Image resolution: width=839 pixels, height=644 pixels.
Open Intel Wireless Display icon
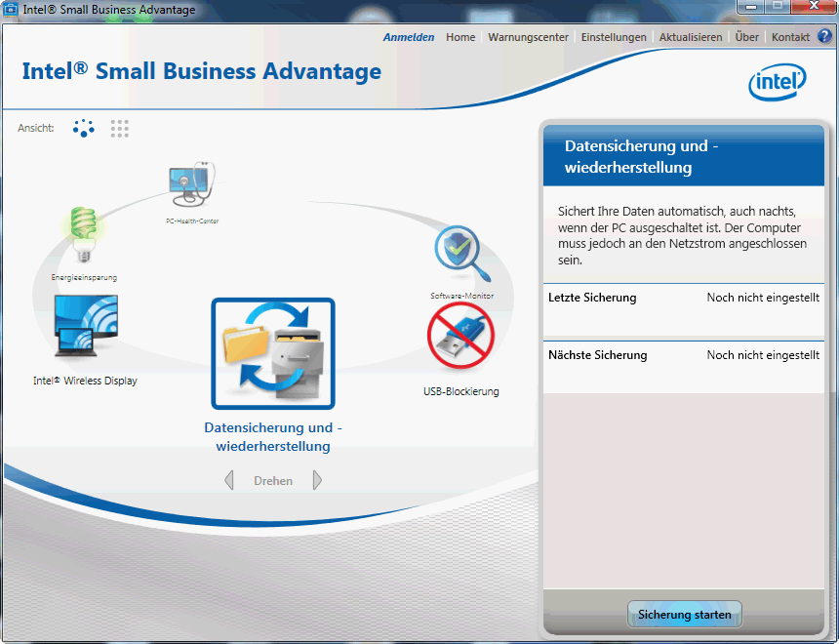(86, 326)
